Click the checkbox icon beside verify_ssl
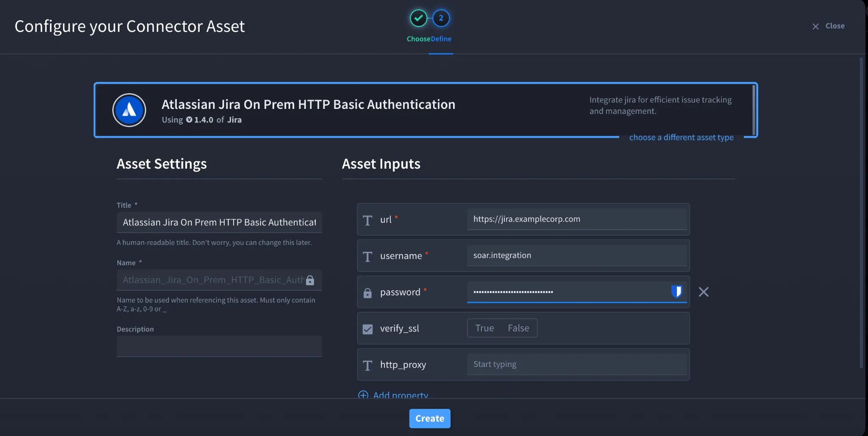The image size is (868, 436). click(367, 329)
